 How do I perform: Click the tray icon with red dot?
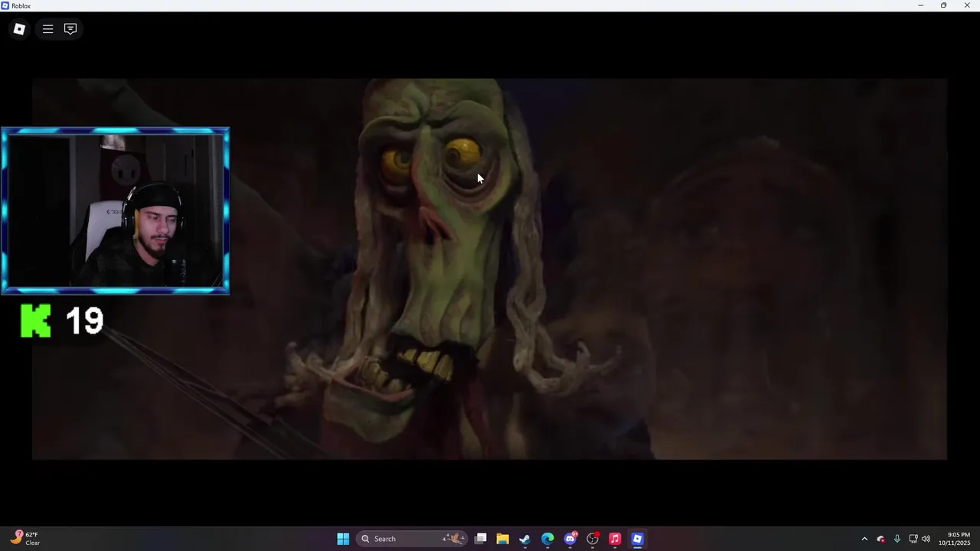(x=880, y=539)
